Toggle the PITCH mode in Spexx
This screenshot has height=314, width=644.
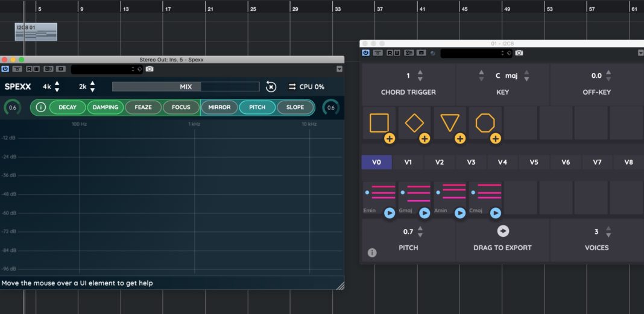257,107
